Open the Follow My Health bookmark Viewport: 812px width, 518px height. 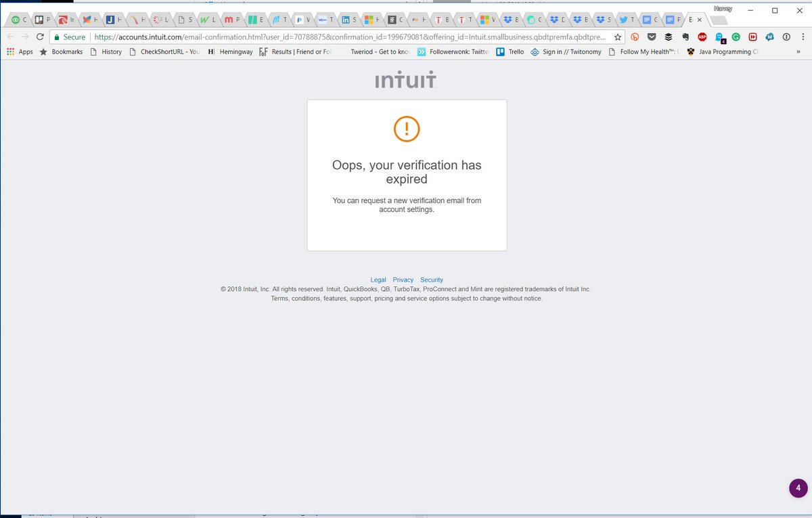tap(644, 51)
